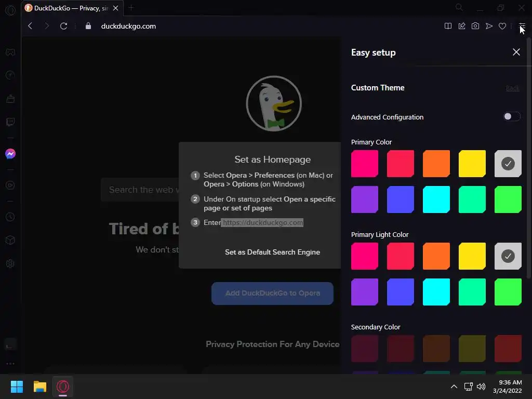Pick orange Primary Light Color swatch
The image size is (532, 399).
(436, 256)
